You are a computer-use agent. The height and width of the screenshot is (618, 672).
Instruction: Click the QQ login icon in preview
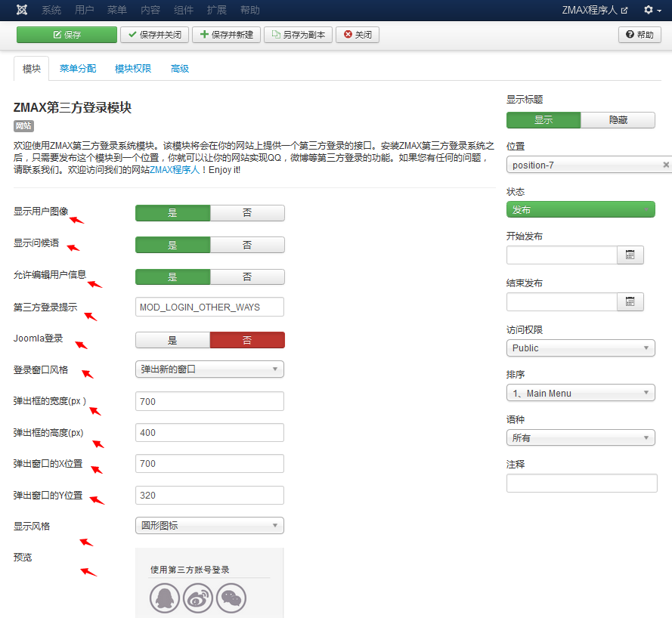coord(165,598)
